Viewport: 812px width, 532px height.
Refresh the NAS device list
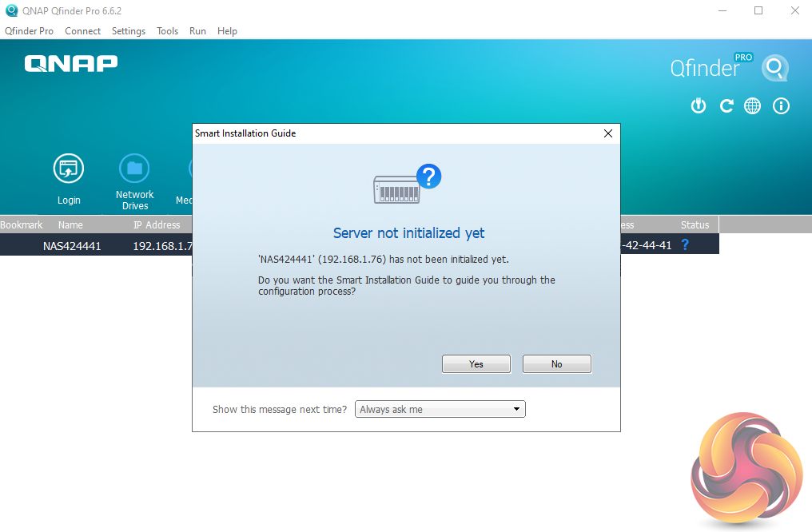726,106
